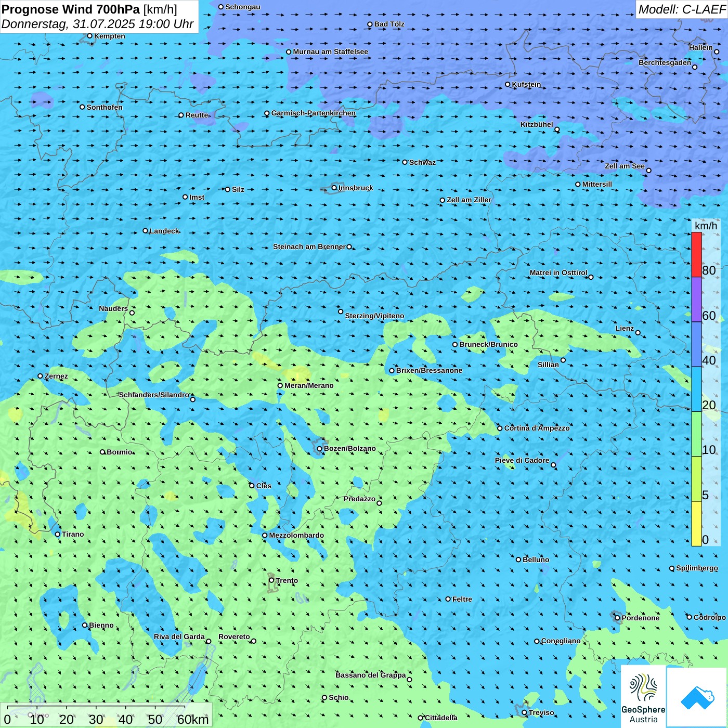Select the purple 60–80 legend segment

[x=696, y=300]
